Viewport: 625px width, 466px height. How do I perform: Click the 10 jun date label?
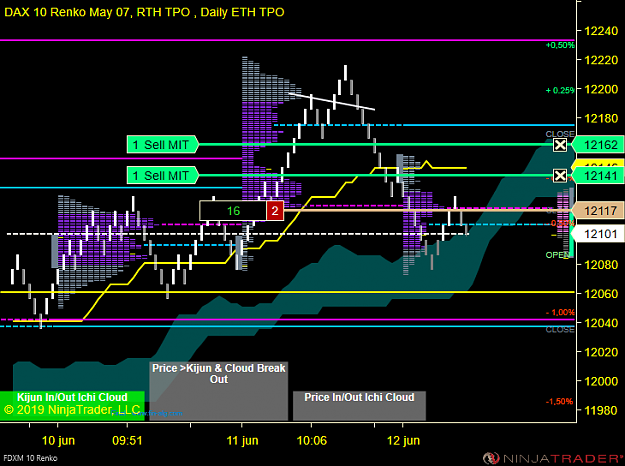[x=58, y=440]
